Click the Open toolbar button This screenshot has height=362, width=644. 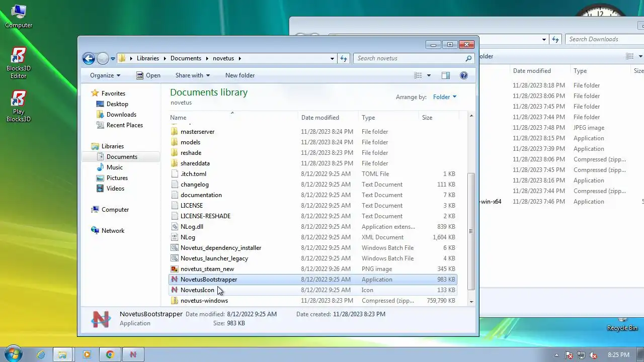148,75
